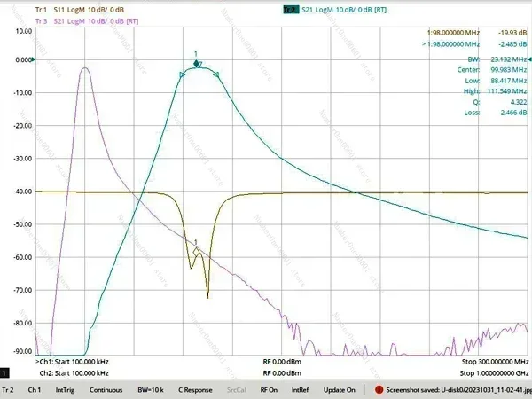Select the Tr 1 S11 trace label
This screenshot has height=399, width=532.
tap(80, 10)
